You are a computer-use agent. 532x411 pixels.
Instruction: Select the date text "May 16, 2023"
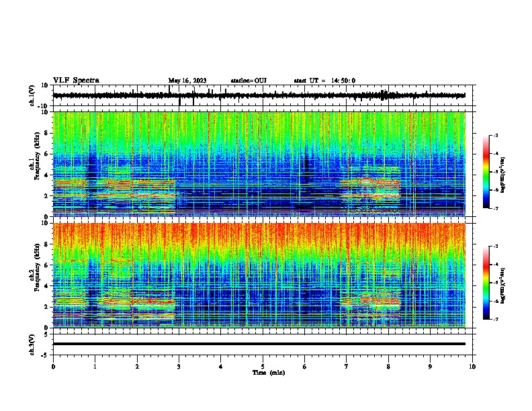point(187,81)
